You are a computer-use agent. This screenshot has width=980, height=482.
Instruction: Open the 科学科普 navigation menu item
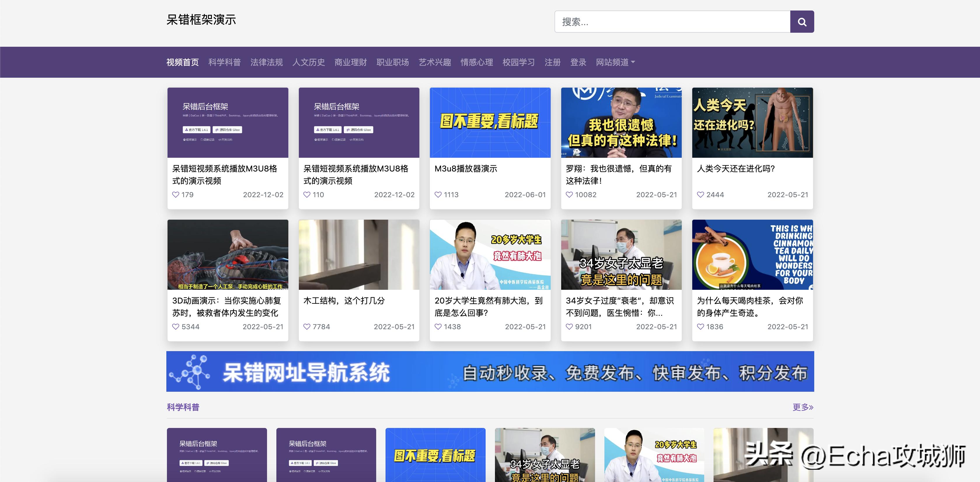[x=224, y=62]
